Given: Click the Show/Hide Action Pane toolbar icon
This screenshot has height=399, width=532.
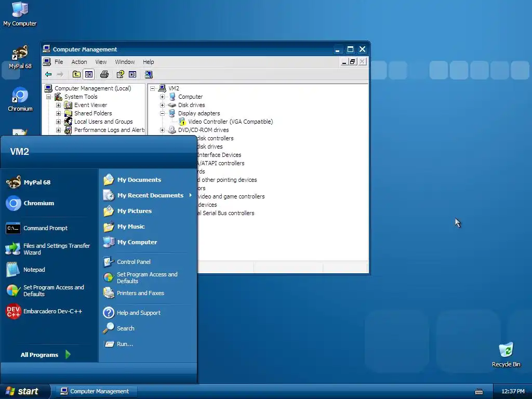Looking at the screenshot, I should tap(132, 74).
